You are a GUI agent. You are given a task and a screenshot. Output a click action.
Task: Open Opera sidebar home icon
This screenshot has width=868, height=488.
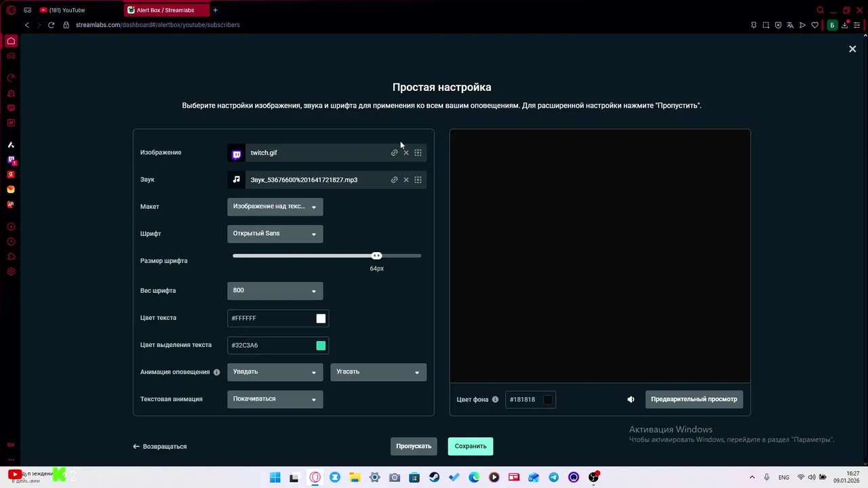pyautogui.click(x=11, y=41)
